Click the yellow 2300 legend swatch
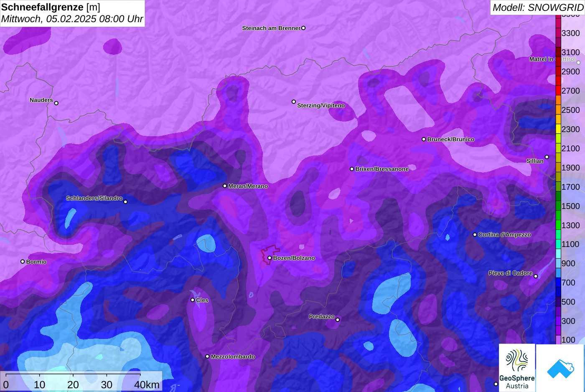The image size is (585, 392). [x=558, y=129]
